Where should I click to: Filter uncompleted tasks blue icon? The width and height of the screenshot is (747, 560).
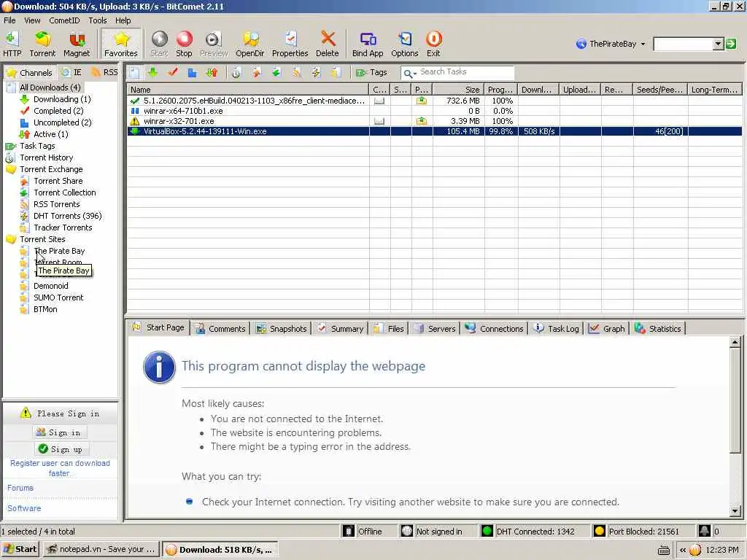click(x=192, y=72)
